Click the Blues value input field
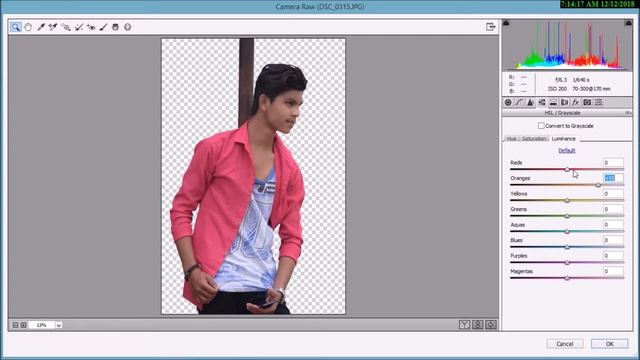 tap(613, 240)
